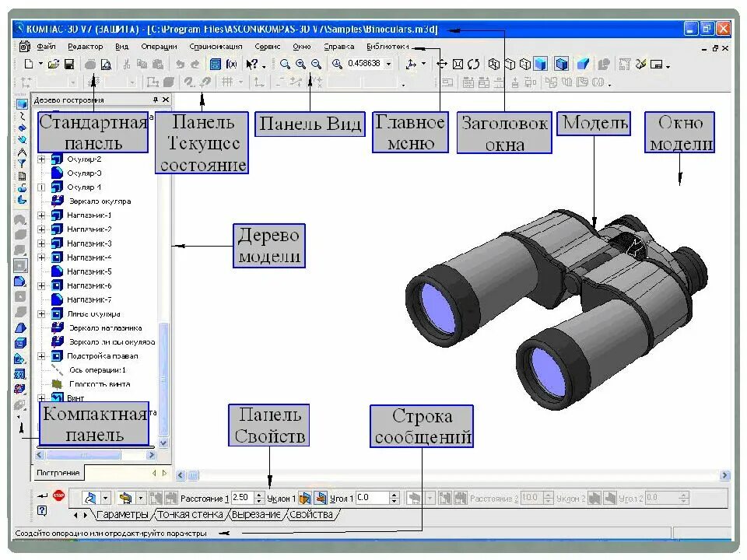Click the pan move arrows icon

[x=442, y=64]
